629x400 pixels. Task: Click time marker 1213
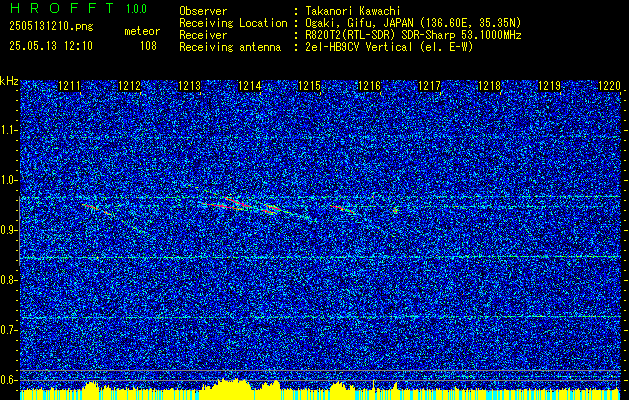coord(189,86)
